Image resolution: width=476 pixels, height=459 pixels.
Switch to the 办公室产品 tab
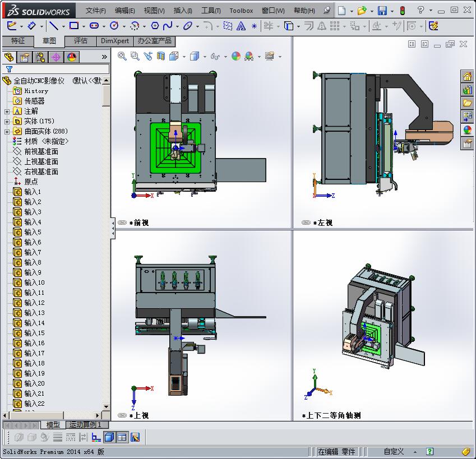pos(155,41)
